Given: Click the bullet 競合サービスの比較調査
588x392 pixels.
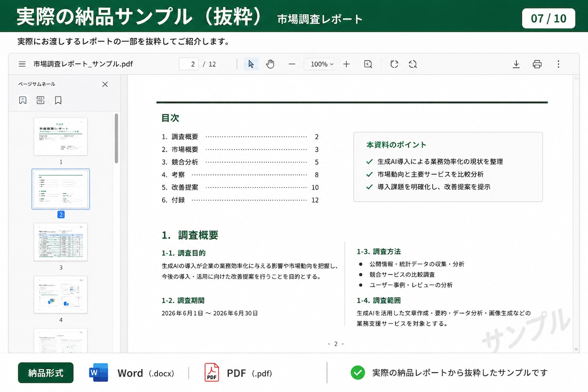Looking at the screenshot, I should tap(402, 274).
